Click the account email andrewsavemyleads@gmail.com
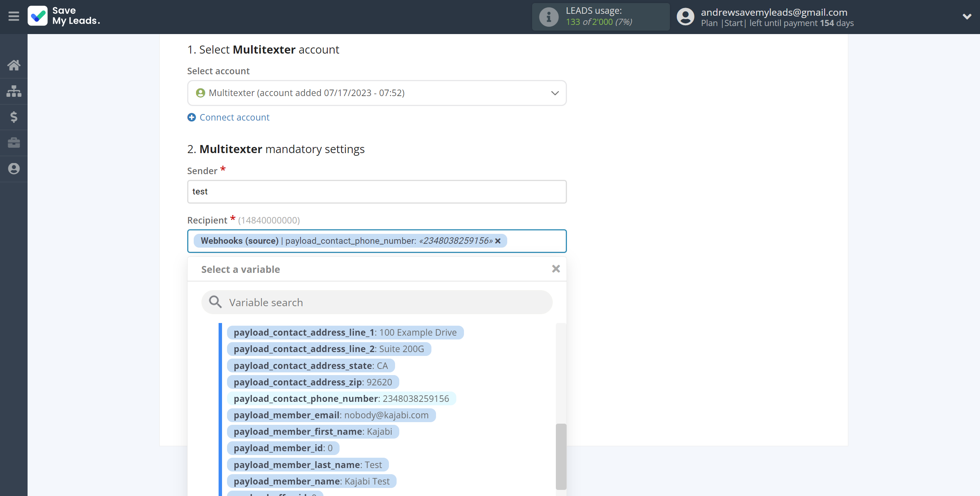 coord(774,12)
